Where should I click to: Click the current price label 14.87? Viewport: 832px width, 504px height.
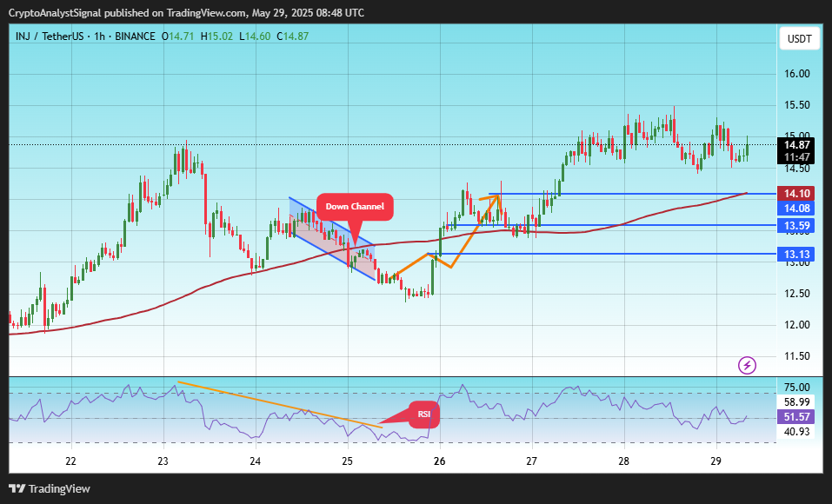[x=796, y=144]
